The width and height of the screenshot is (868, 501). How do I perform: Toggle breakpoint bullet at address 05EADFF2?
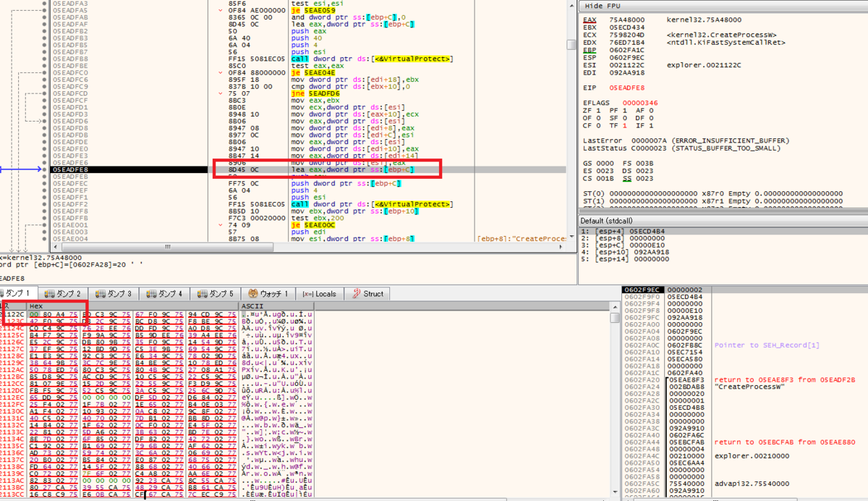46,204
